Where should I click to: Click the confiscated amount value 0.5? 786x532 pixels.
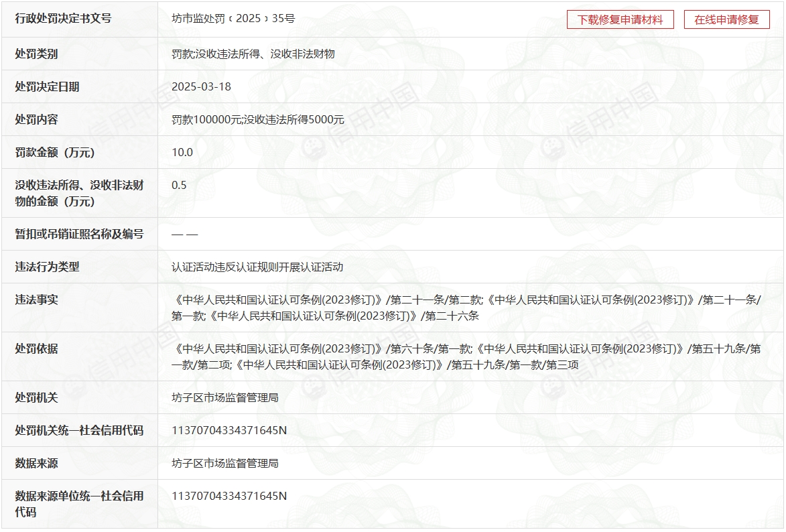coord(179,185)
